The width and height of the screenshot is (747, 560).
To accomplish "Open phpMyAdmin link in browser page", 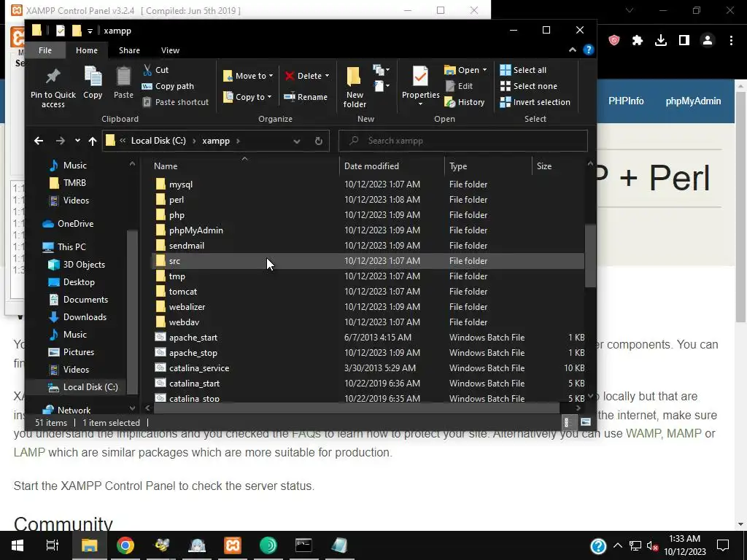I will point(693,101).
